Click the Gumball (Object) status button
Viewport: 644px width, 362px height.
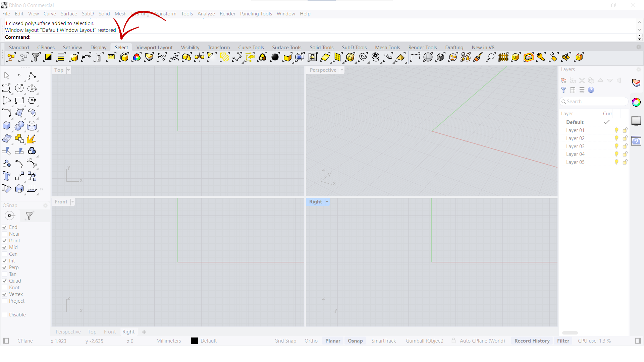click(x=424, y=341)
